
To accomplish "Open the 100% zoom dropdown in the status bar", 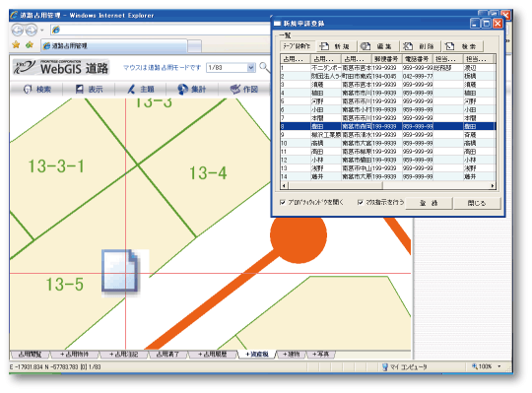I will (499, 366).
